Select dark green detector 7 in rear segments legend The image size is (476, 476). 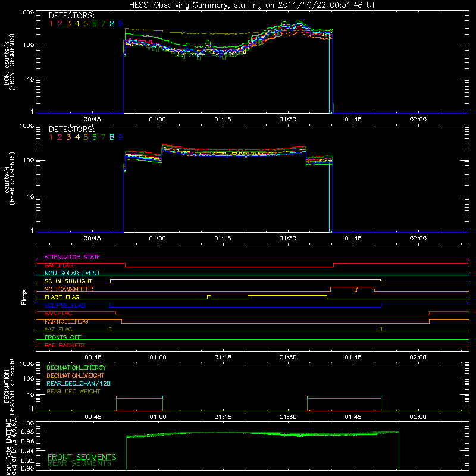[103, 137]
